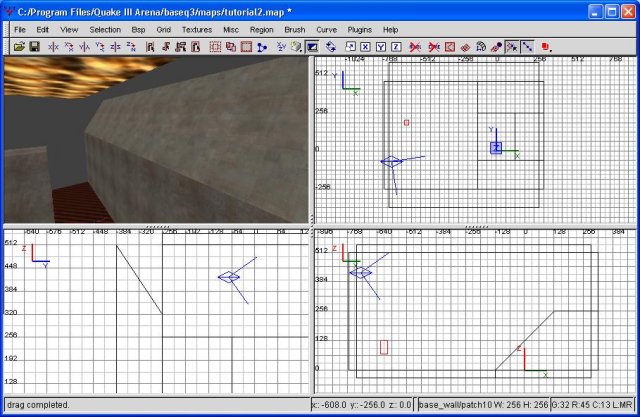Click base_wall/patch10 texture status text
Image resolution: width=640 pixels, height=417 pixels.
pyautogui.click(x=483, y=405)
